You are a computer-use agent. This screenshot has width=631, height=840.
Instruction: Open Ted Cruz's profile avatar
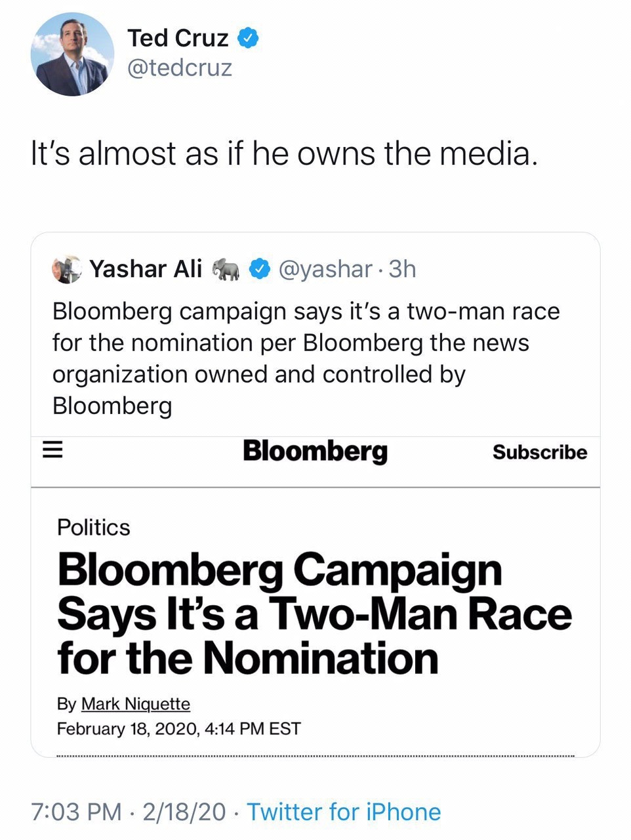click(72, 54)
